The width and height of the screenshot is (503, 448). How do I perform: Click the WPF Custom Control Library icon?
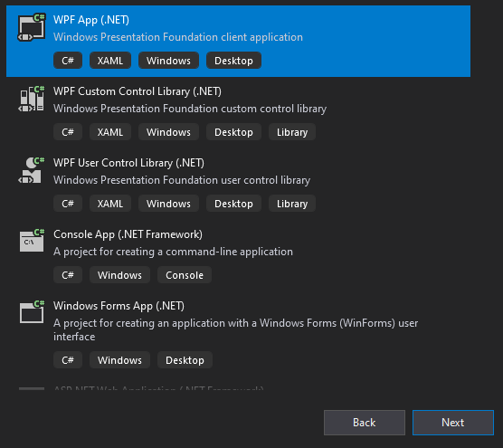point(32,99)
